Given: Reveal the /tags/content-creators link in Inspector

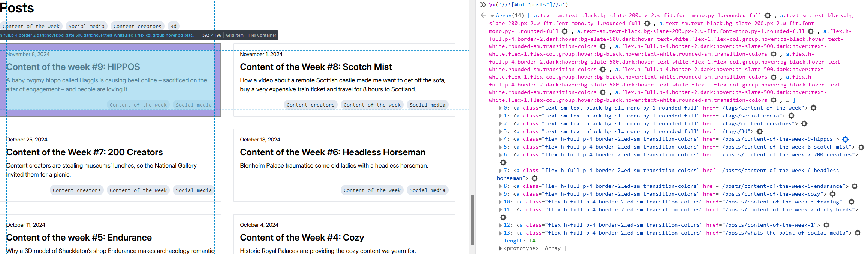Looking at the screenshot, I should point(804,124).
